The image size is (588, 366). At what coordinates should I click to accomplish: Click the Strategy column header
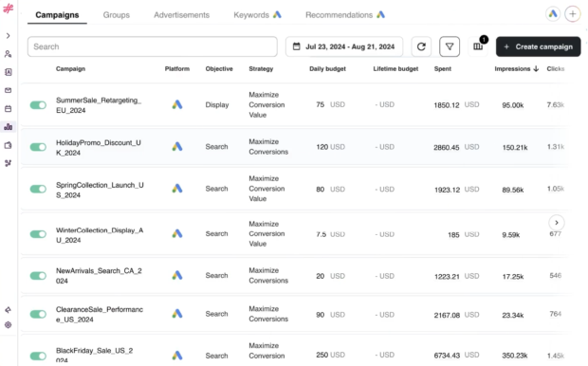tap(261, 68)
